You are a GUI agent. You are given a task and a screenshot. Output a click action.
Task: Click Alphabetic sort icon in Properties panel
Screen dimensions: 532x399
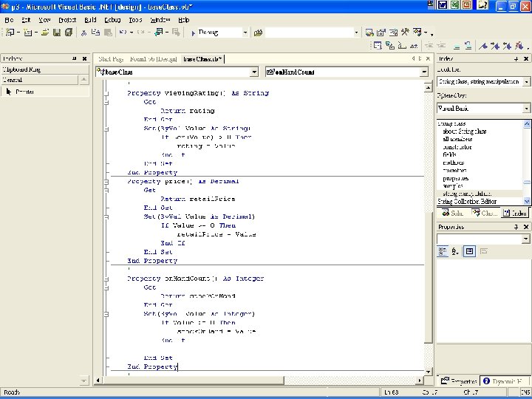pos(455,251)
